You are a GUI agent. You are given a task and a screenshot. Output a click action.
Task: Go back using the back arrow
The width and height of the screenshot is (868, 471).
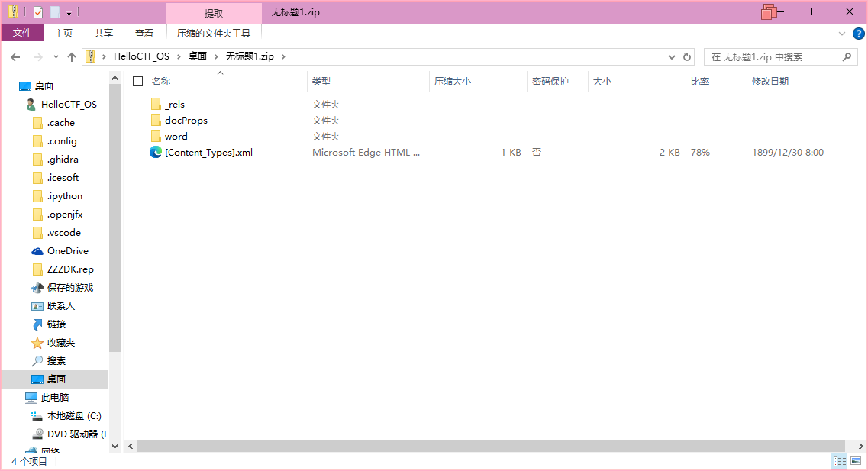(15, 57)
